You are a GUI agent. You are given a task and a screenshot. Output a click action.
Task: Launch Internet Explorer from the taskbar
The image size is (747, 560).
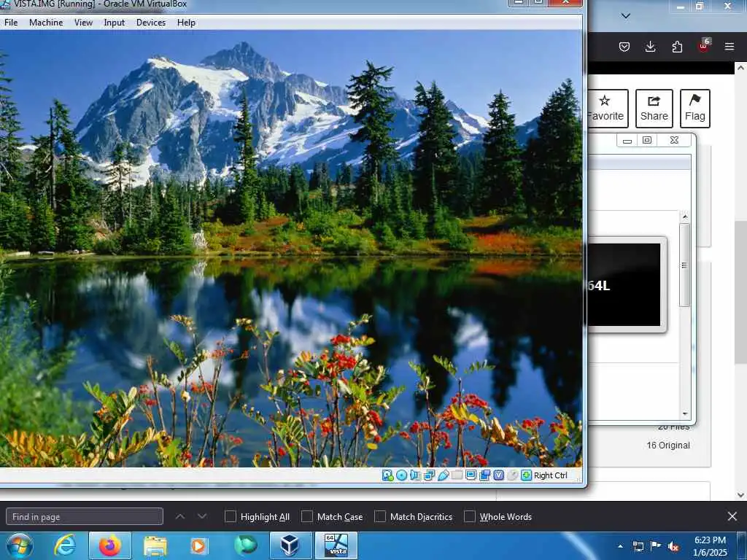[65, 545]
